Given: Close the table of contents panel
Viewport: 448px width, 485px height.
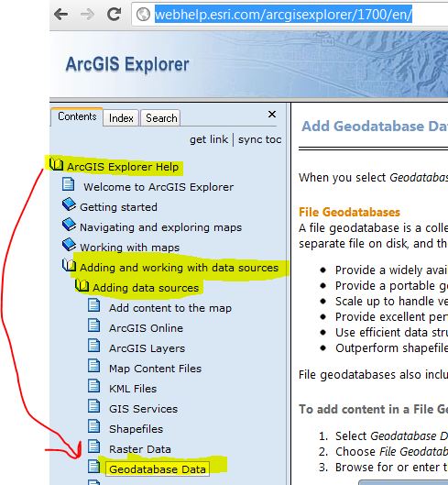Looking at the screenshot, I should click(x=272, y=114).
